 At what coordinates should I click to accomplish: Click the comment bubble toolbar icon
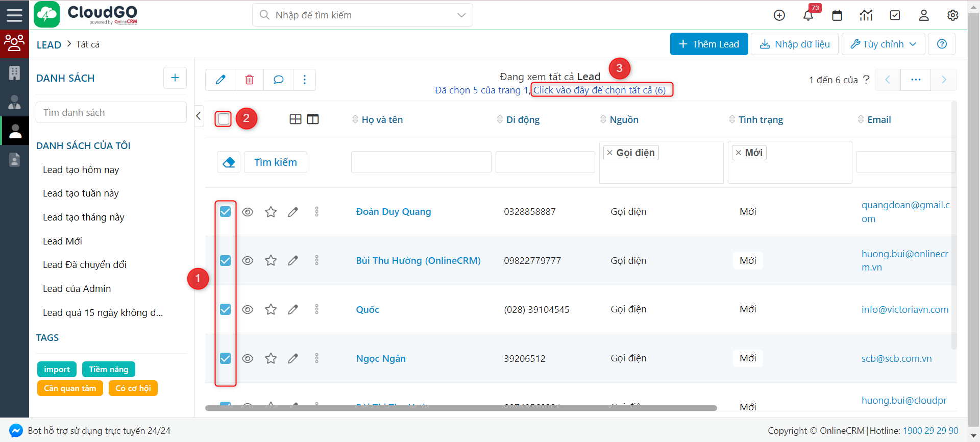coord(278,80)
